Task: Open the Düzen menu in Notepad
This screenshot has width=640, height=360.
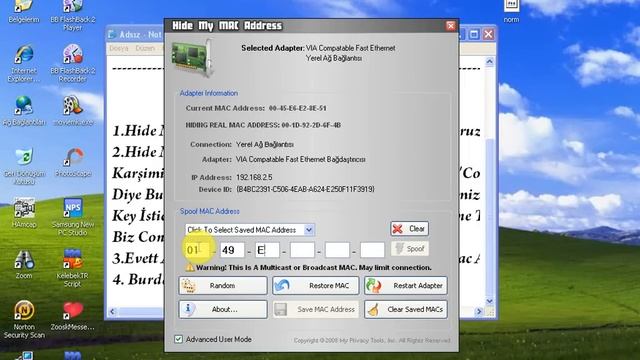Action: point(145,48)
